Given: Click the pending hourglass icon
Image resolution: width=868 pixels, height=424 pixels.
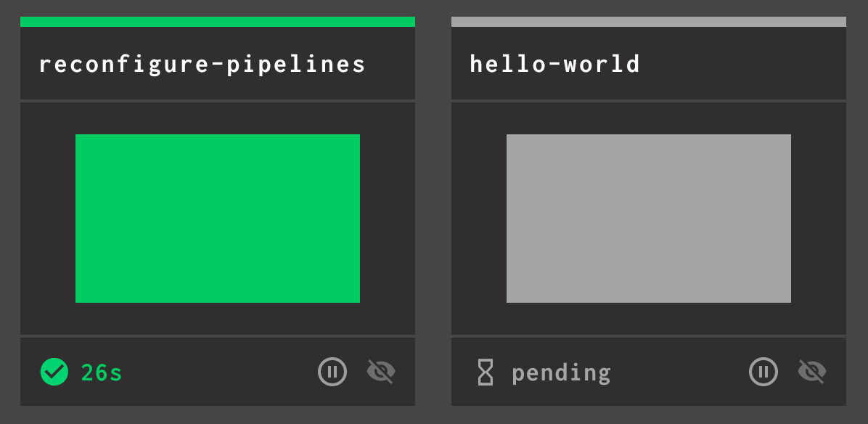Looking at the screenshot, I should coord(486,372).
